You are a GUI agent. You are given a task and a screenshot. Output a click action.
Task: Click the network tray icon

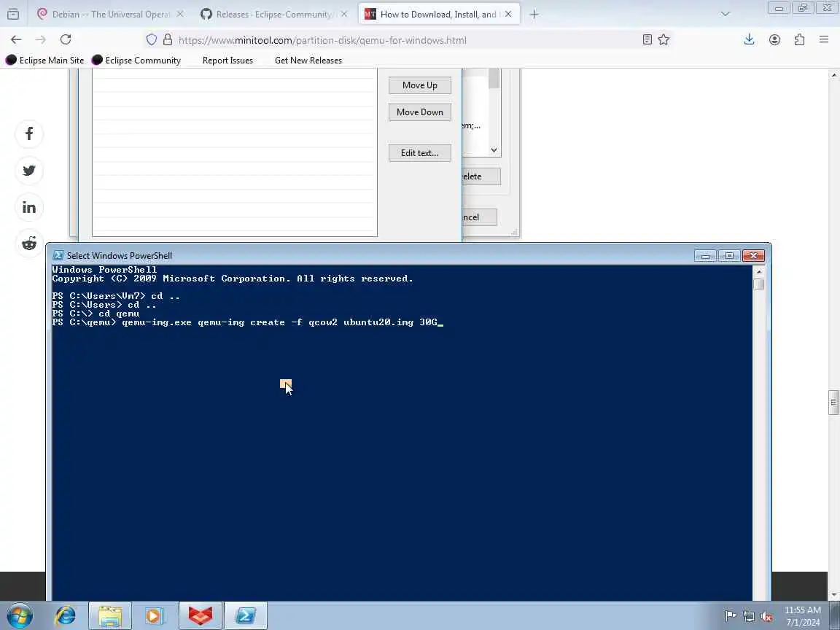point(748,616)
